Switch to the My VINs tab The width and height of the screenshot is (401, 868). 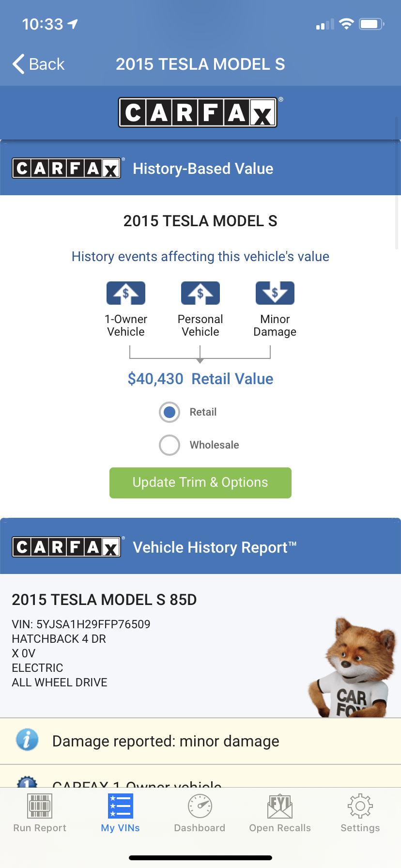tap(120, 813)
